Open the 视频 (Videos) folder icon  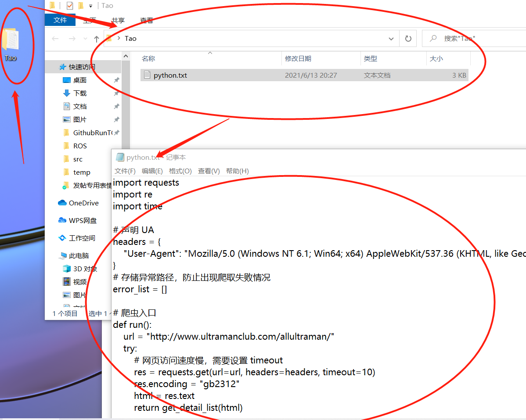point(67,282)
